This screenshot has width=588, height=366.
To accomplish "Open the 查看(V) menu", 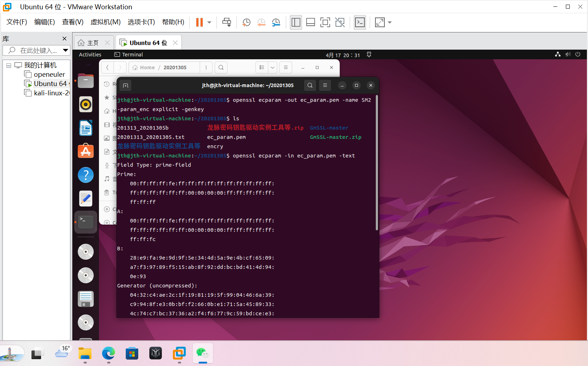I will 73,22.
